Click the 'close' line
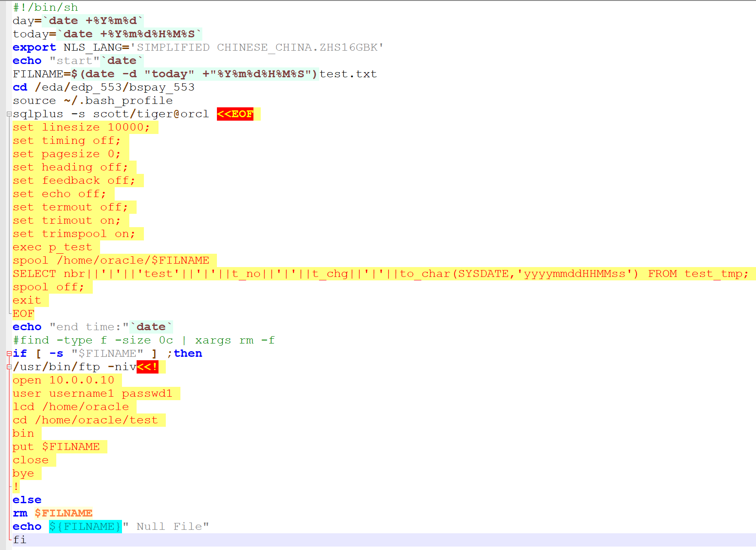Viewport: 756px width, 550px height. pos(31,460)
